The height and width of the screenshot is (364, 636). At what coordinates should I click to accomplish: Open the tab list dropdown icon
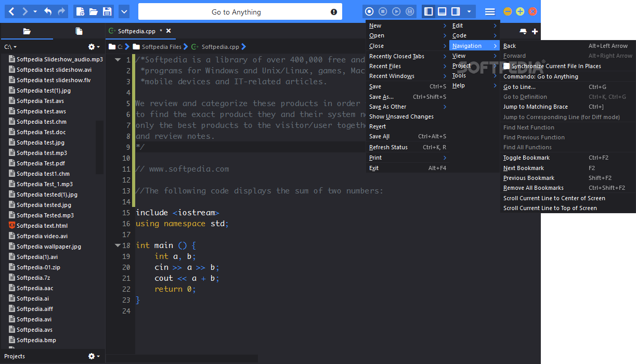coord(523,32)
